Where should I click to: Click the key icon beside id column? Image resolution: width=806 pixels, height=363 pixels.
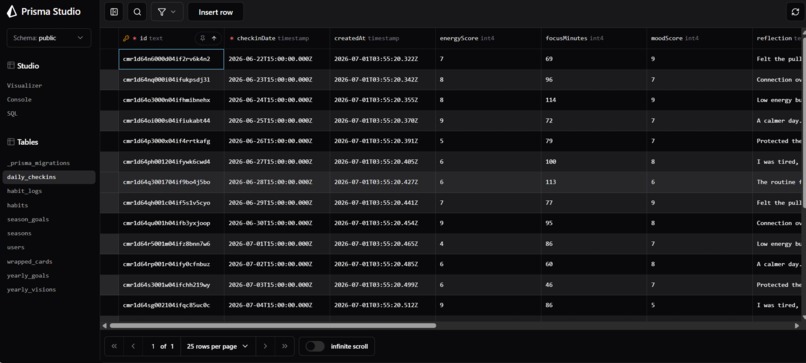coord(126,38)
